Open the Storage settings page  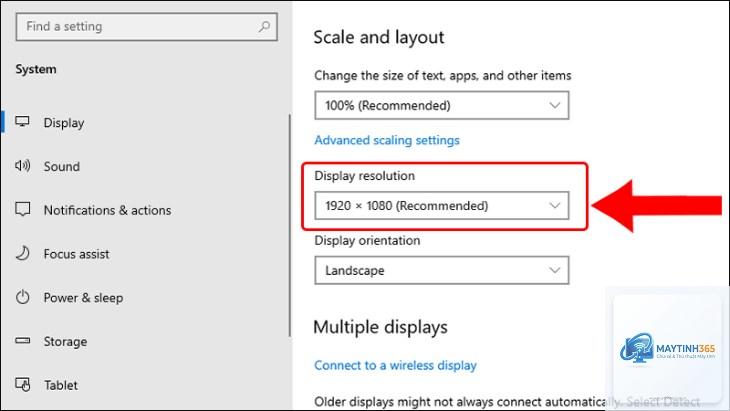coord(65,342)
